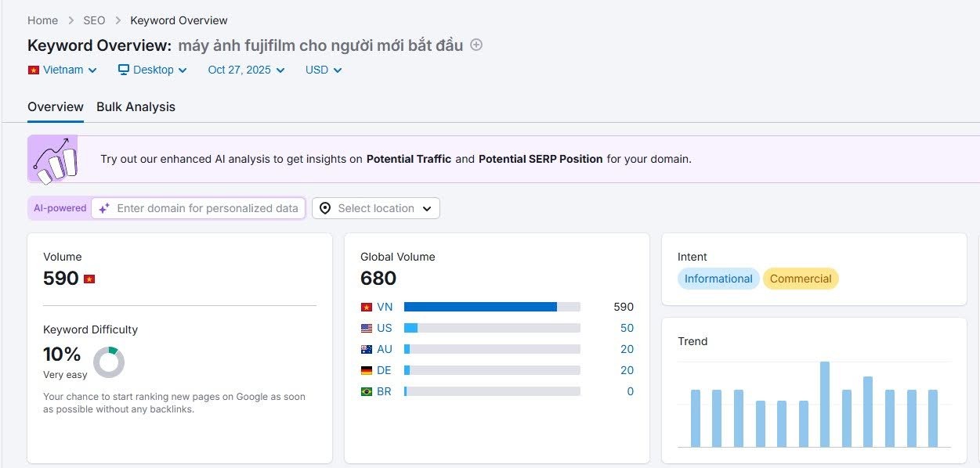
Task: Click the domain input for personalized data
Action: coord(207,208)
